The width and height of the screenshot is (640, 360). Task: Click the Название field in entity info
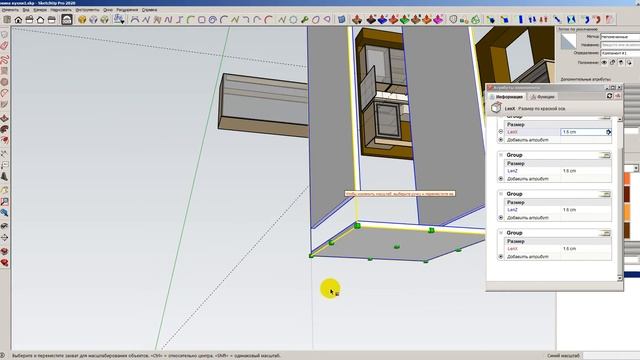pos(620,45)
